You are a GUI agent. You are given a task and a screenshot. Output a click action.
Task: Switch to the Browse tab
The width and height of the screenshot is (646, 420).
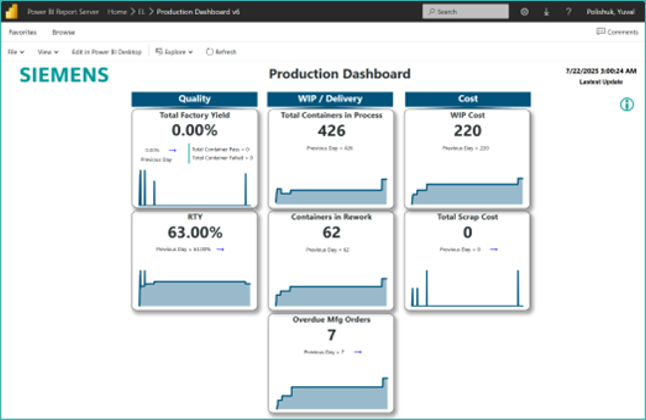(x=63, y=32)
